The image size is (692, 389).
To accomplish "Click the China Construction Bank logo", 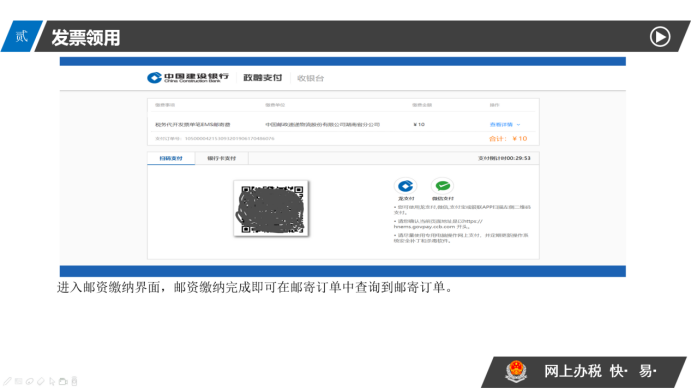I will click(188, 78).
